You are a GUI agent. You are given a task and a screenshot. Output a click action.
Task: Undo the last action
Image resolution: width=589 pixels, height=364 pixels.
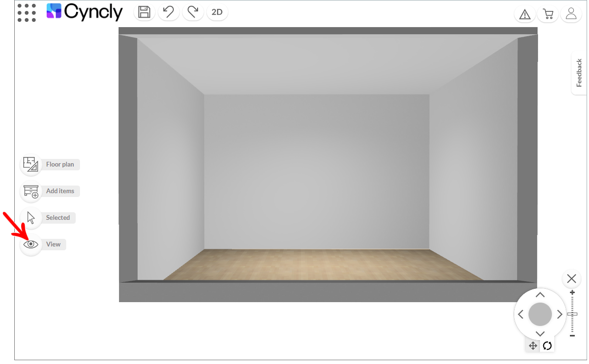tap(169, 12)
